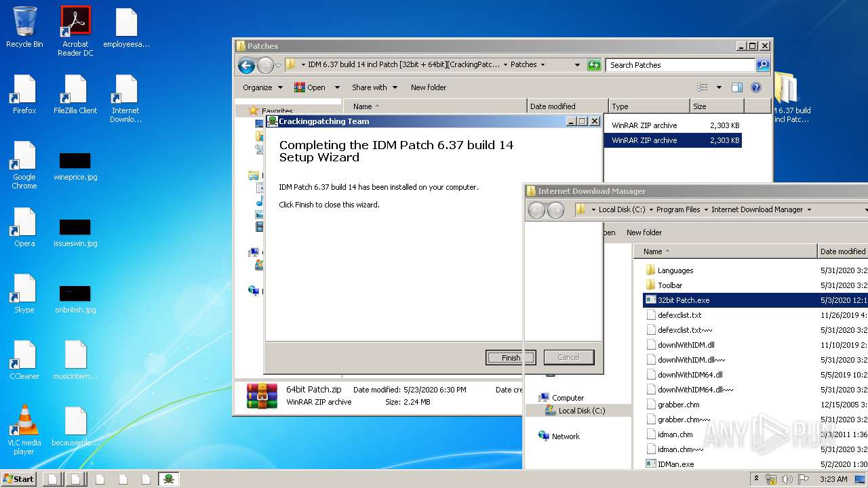
Task: Expand the Patches breadcrumb dropdown arrow
Action: 542,65
